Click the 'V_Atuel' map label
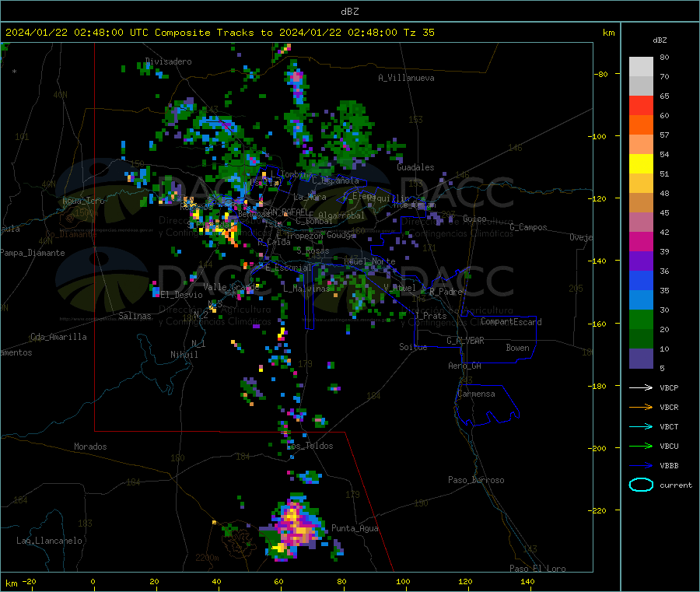The width and height of the screenshot is (700, 592). tap(400, 288)
